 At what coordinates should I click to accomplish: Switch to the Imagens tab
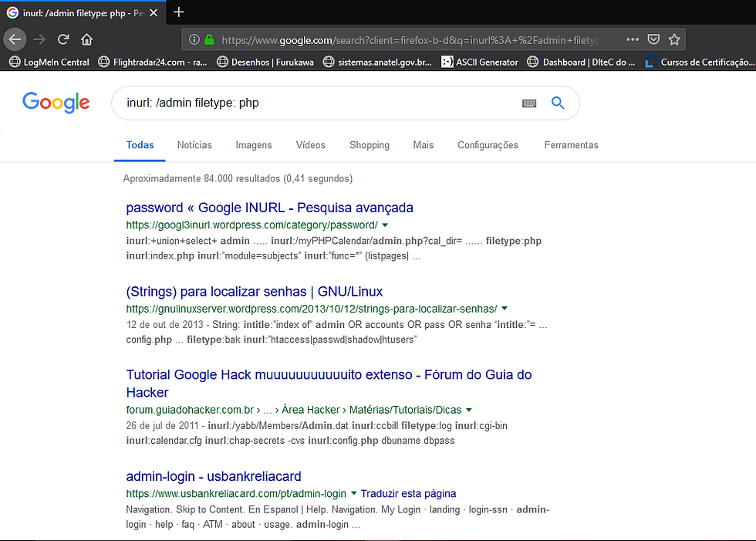tap(254, 145)
